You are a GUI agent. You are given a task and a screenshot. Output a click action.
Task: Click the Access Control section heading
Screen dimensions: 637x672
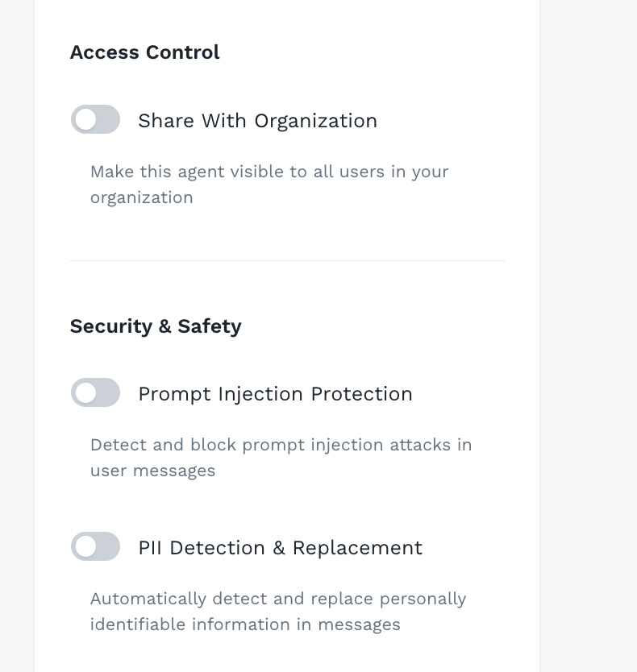coord(144,52)
